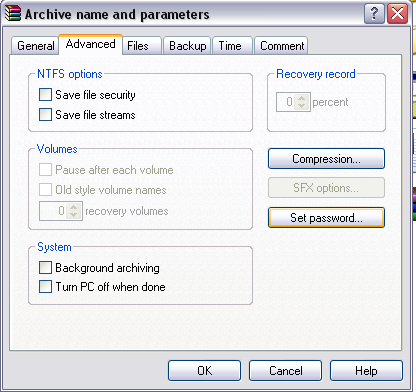Go to the Time tab
Screen dimensions: 416x392
pyautogui.click(x=233, y=46)
